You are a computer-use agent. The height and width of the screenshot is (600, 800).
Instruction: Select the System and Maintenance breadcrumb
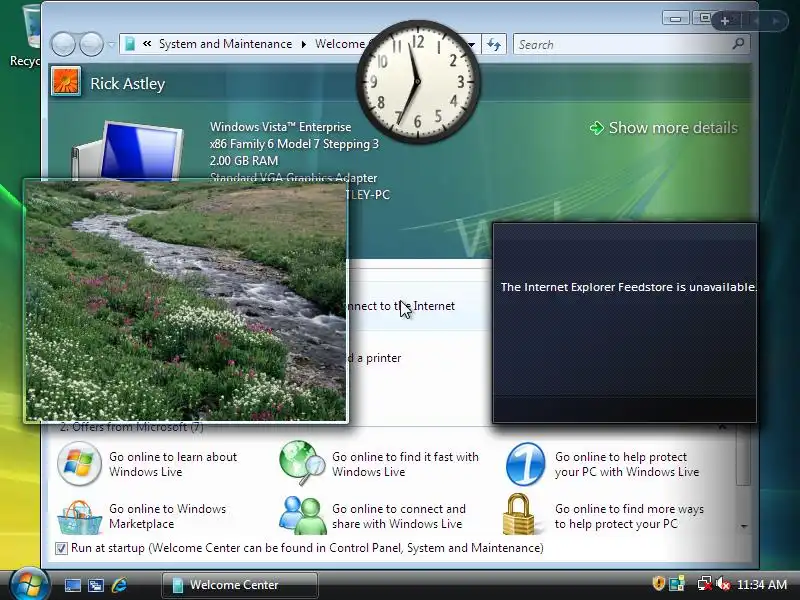225,44
